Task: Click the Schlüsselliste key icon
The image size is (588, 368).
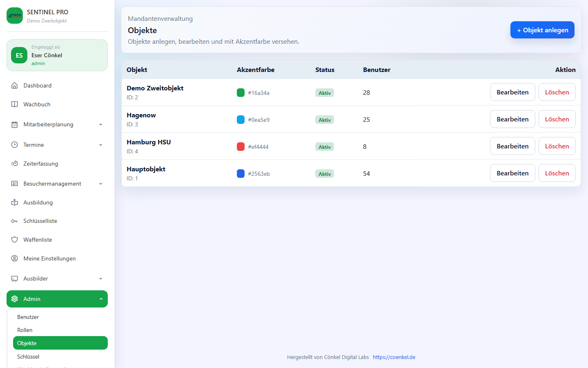Action: 15,221
